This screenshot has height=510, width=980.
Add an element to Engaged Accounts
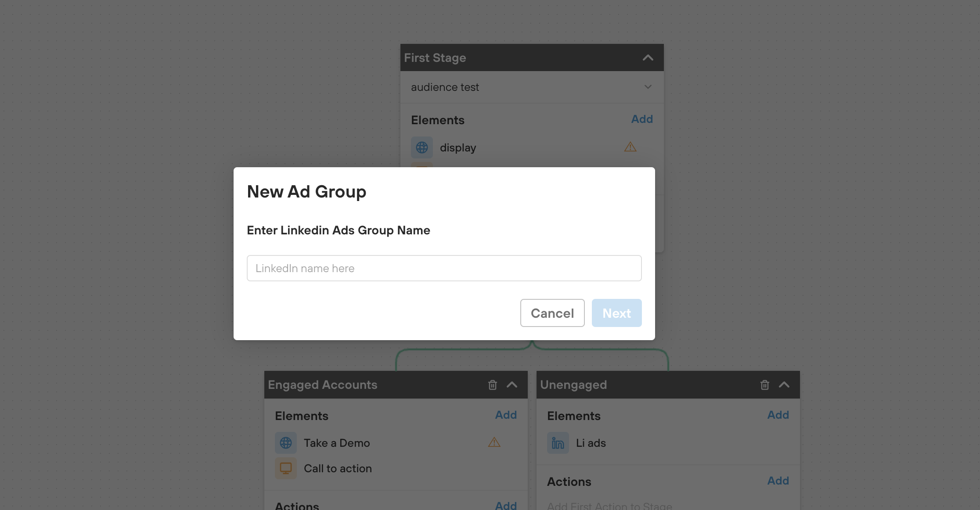[505, 415]
